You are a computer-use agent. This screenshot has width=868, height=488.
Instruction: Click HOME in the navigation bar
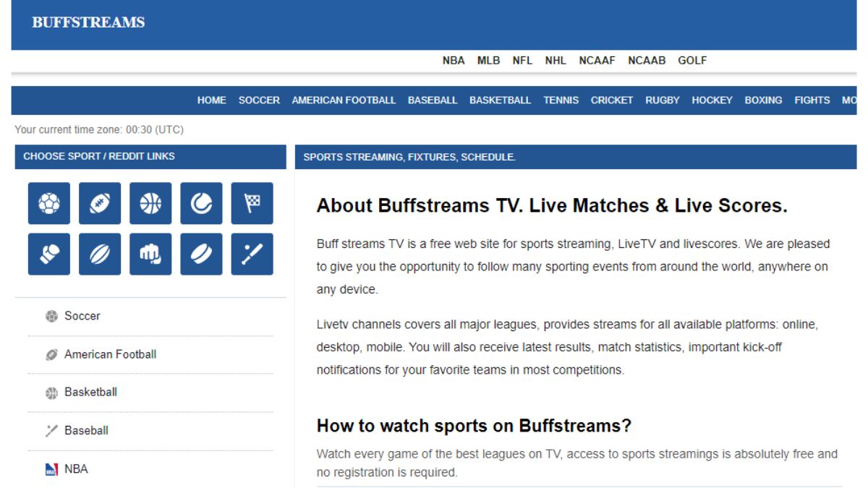[211, 100]
